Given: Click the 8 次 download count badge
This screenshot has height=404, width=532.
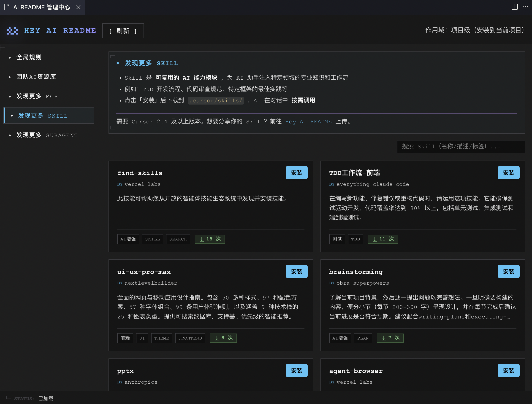Looking at the screenshot, I should (223, 338).
